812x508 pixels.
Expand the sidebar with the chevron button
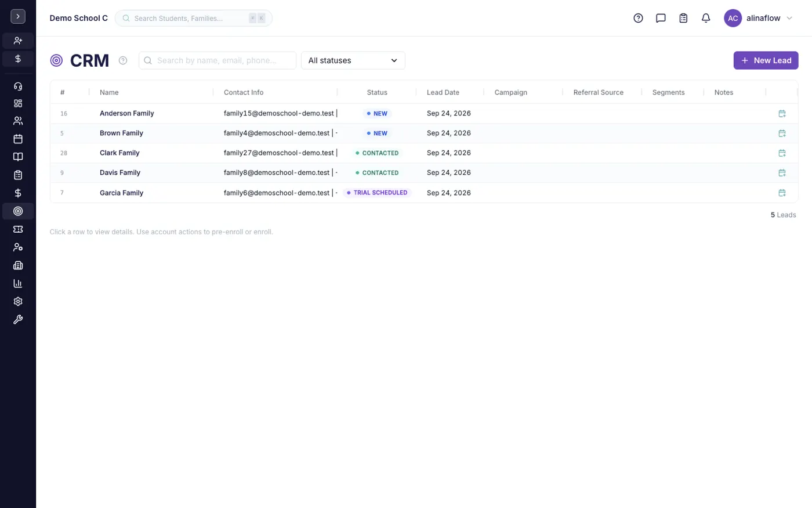coord(18,17)
